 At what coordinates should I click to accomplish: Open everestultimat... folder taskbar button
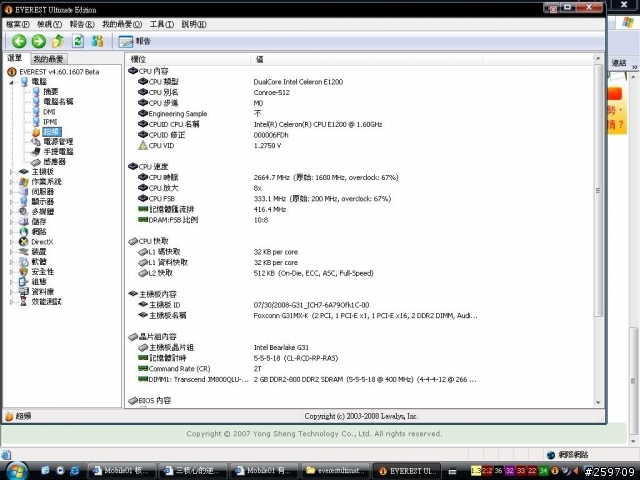tap(336, 471)
